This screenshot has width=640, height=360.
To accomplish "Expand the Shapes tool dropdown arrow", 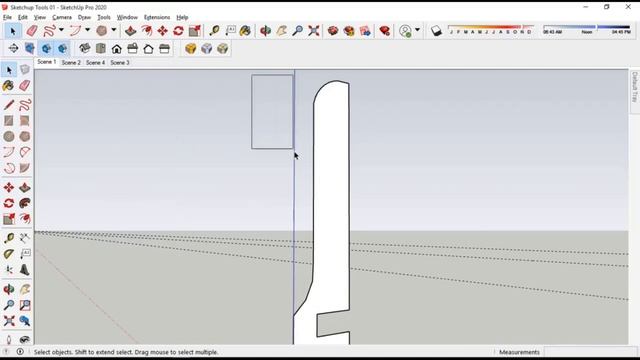I will point(113,30).
